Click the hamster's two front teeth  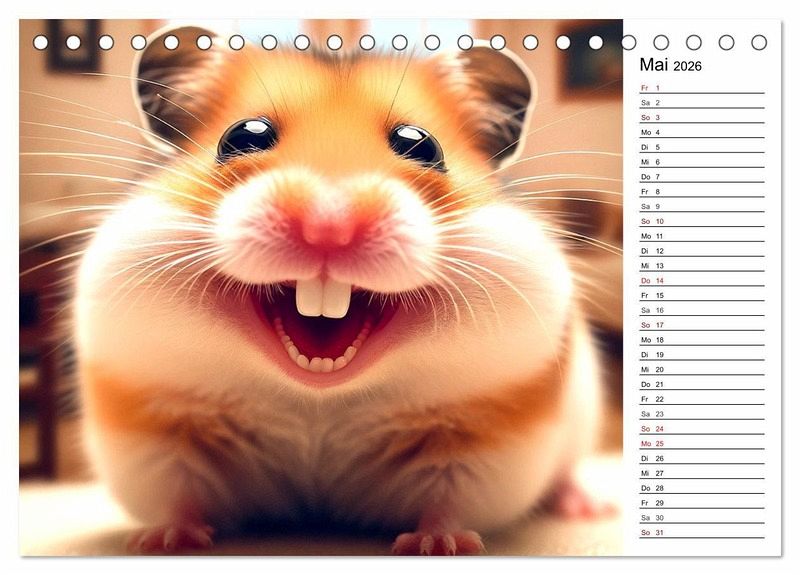tap(322, 297)
